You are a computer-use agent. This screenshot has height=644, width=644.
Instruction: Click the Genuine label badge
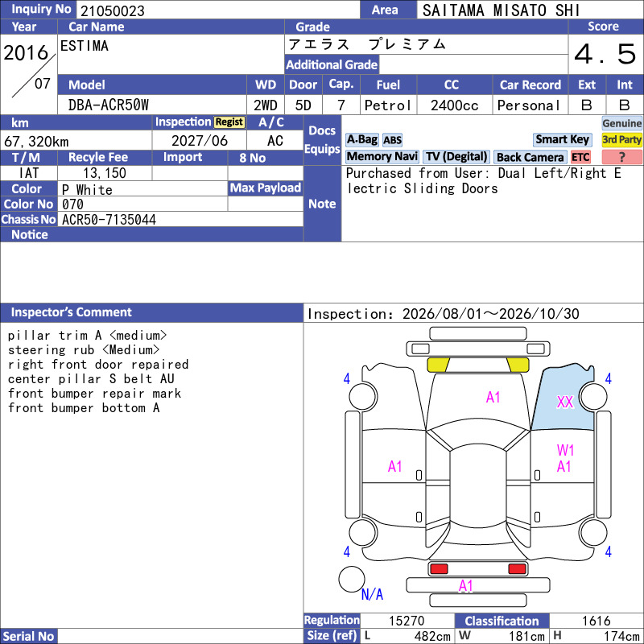point(621,123)
